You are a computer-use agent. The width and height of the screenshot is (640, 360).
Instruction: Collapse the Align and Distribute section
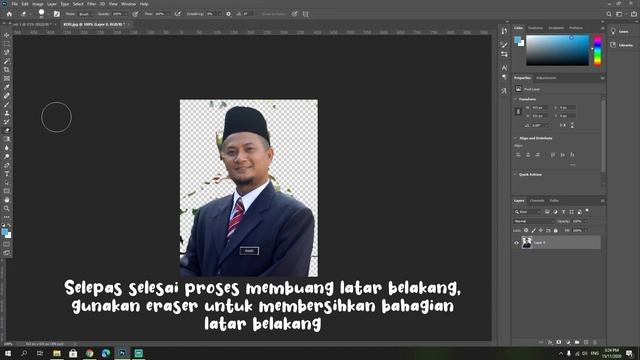(516, 138)
